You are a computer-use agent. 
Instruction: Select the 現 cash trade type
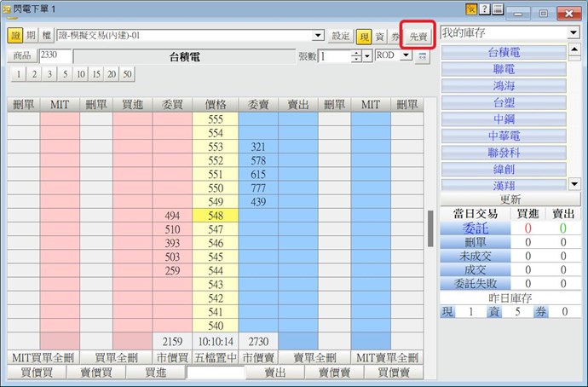364,36
